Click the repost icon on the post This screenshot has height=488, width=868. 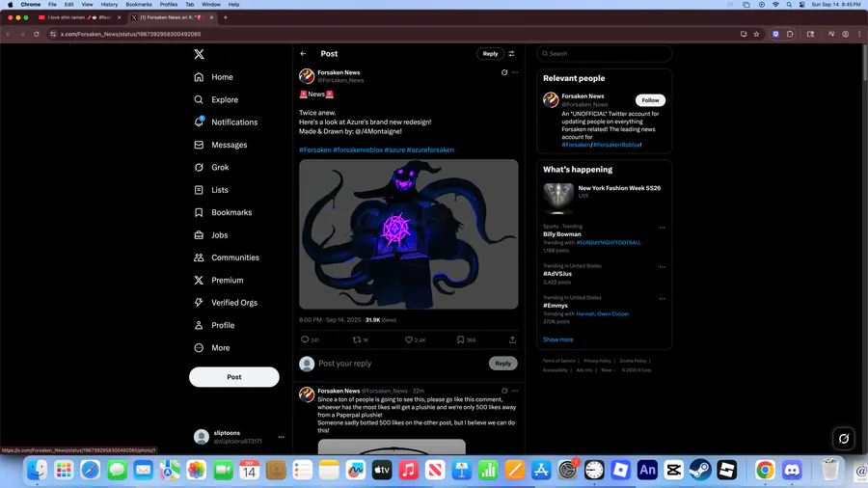(x=357, y=339)
